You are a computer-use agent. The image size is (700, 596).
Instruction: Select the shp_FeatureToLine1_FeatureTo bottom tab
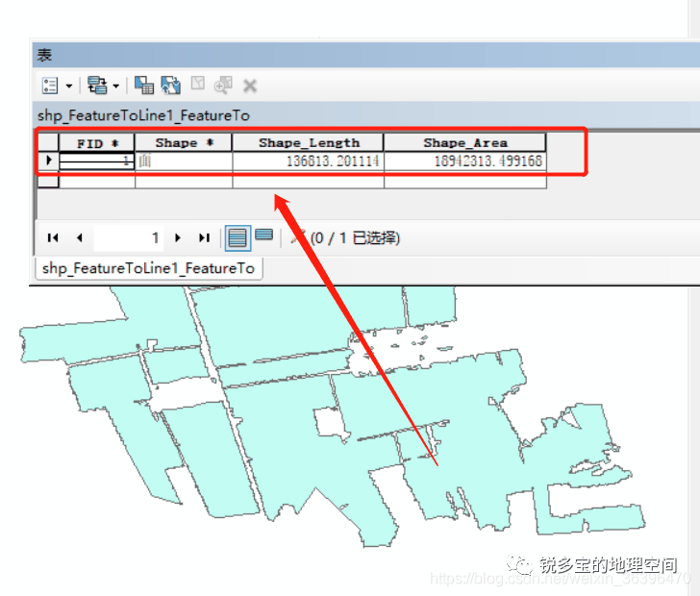pos(149,268)
